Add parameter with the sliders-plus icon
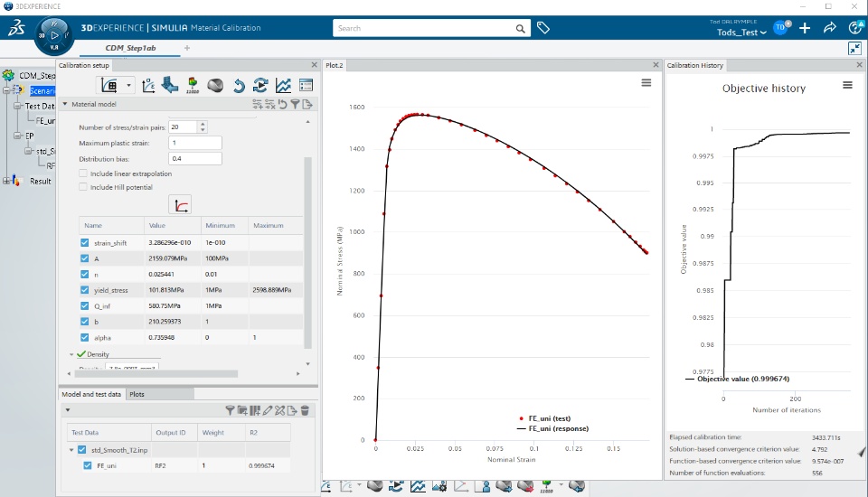 coord(257,104)
